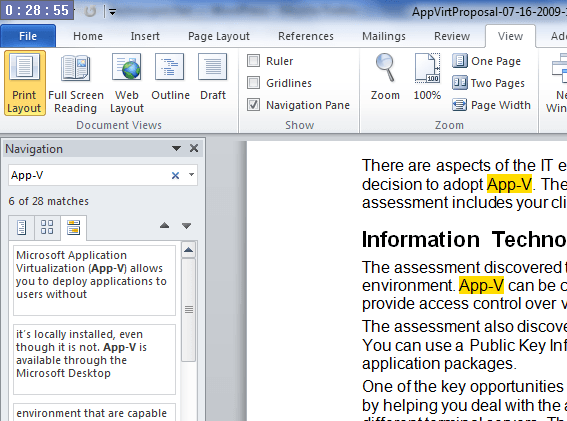Screen dimensions: 567x421
Task: Go to next search result
Action: coord(186,226)
